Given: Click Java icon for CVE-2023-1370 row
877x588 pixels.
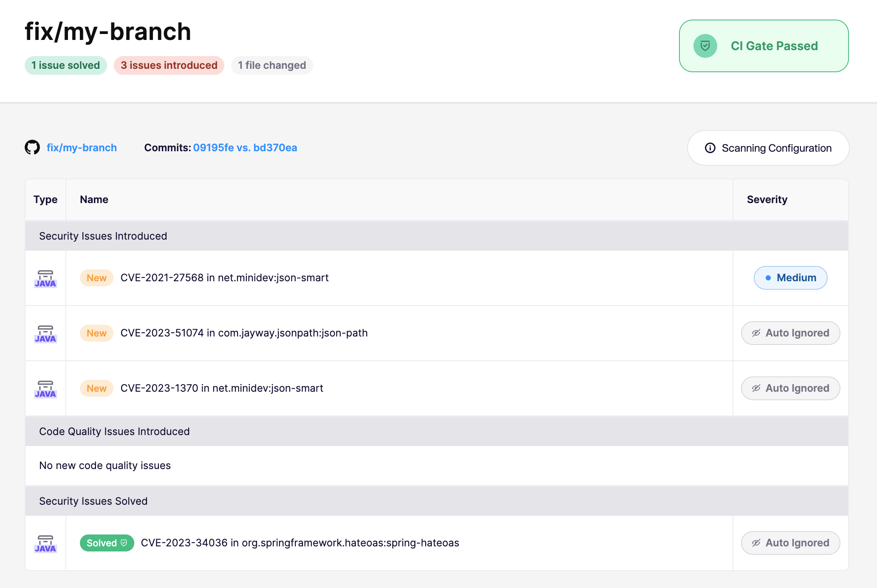Looking at the screenshot, I should pos(45,389).
